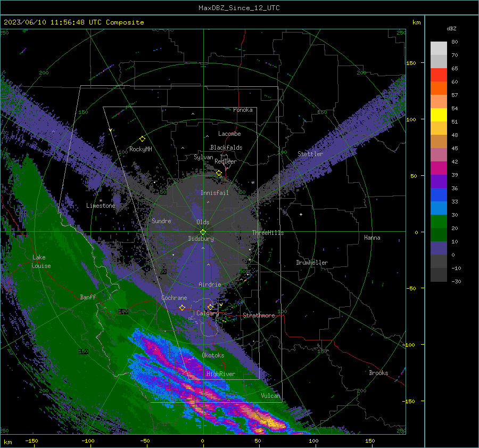Click the Hanna label
The height and width of the screenshot is (448, 479).
tap(372, 238)
